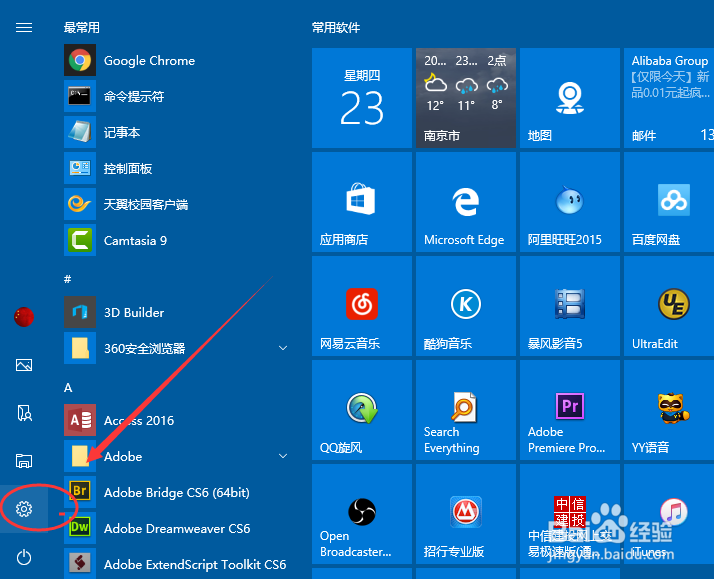Open YY语音 tile

pyautogui.click(x=669, y=410)
